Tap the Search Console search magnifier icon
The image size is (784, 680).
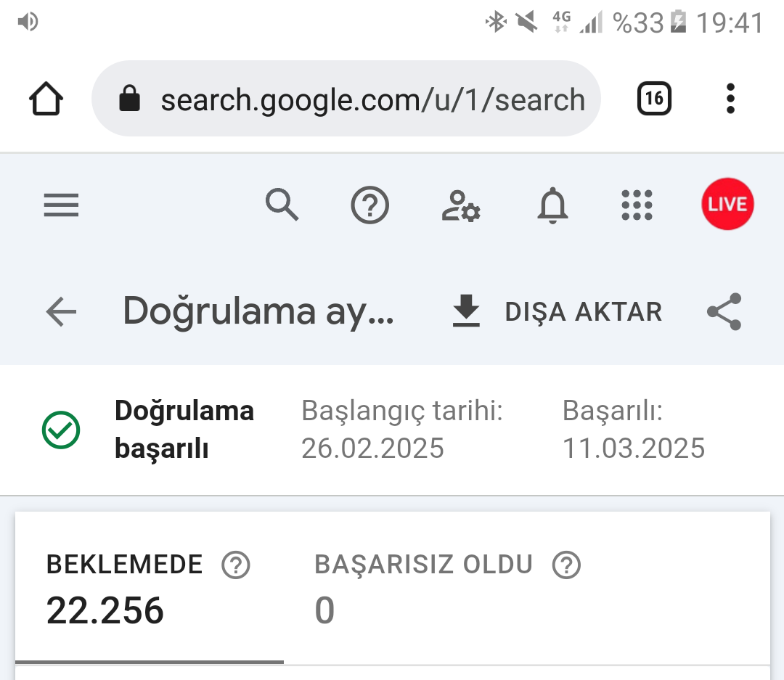(282, 205)
